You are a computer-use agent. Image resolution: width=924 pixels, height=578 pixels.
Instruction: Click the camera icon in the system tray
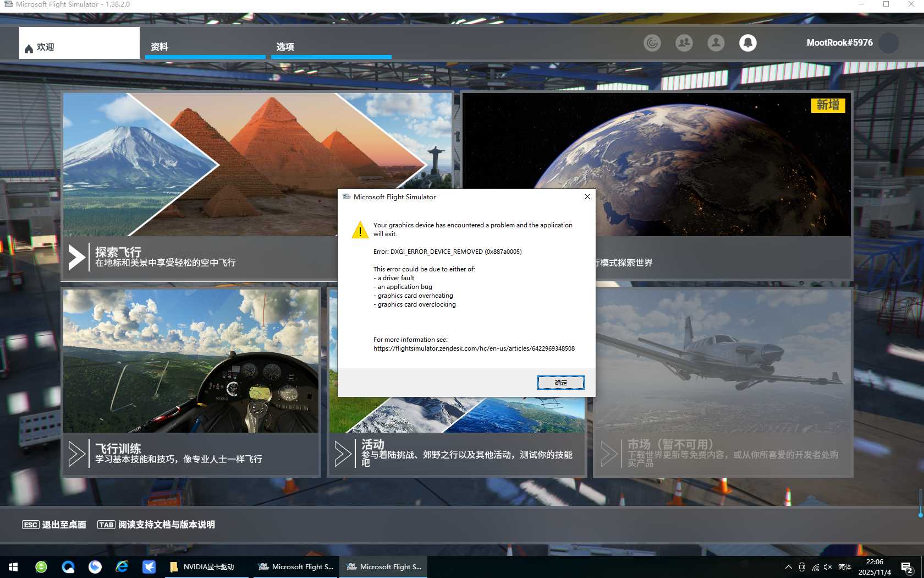(802, 567)
